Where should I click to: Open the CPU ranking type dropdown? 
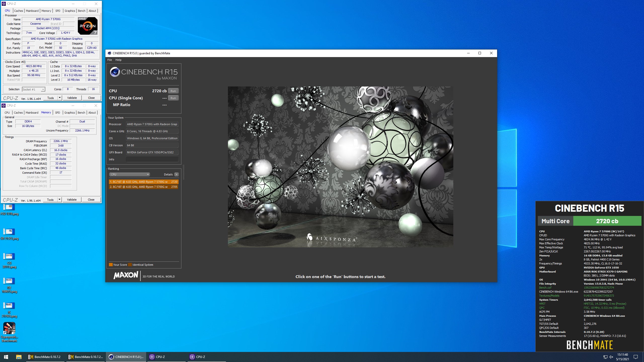(130, 174)
